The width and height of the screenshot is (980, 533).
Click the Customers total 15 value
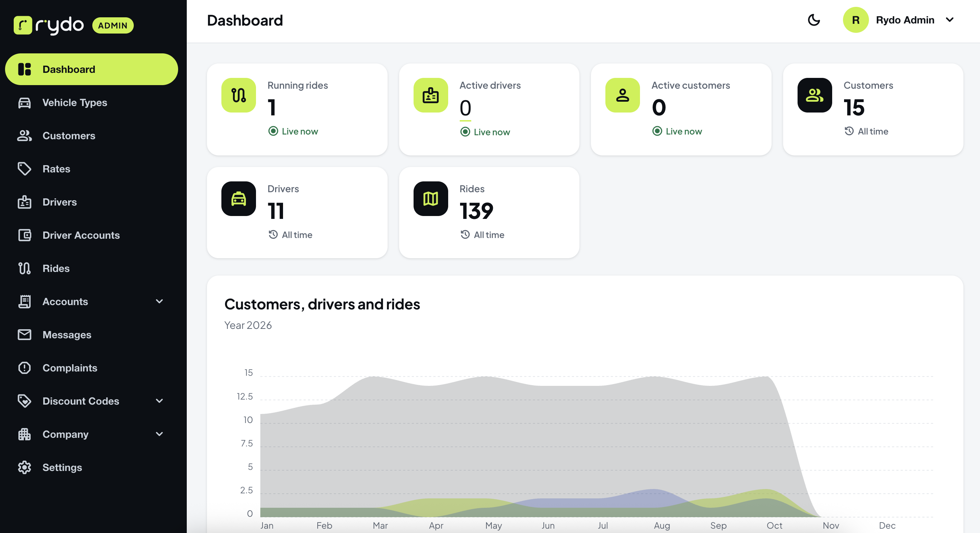[854, 108]
